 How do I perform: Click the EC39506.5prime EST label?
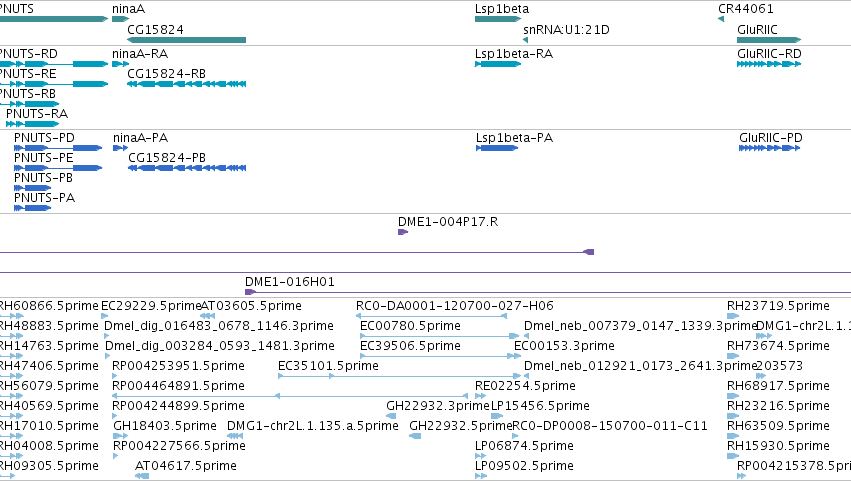point(410,346)
